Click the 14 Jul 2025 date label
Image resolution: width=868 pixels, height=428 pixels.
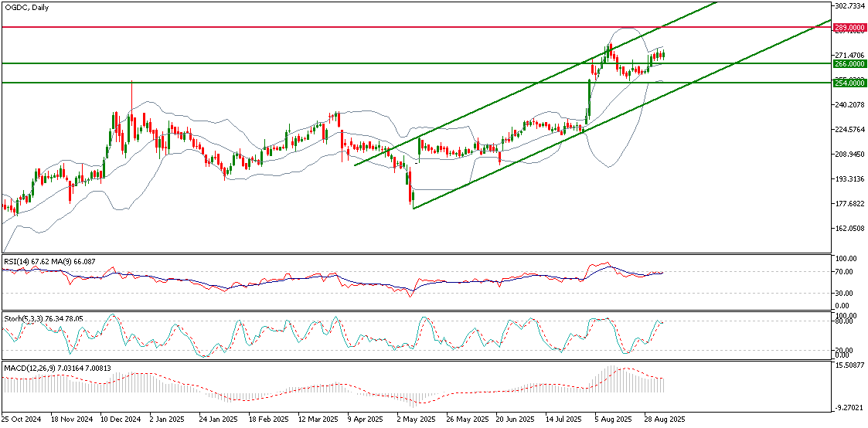coord(563,420)
